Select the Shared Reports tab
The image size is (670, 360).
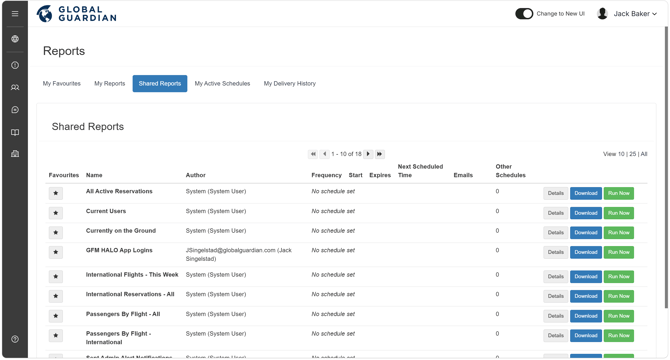click(160, 84)
